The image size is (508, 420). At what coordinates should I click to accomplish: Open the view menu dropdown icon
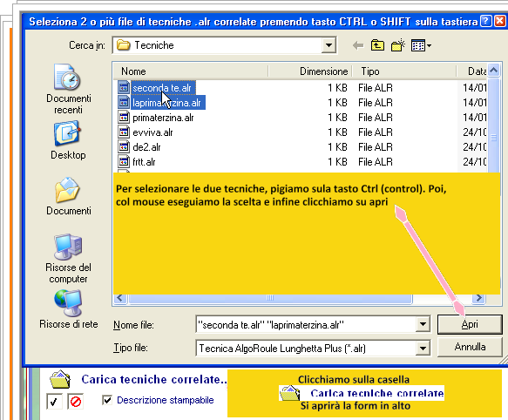pos(421,45)
